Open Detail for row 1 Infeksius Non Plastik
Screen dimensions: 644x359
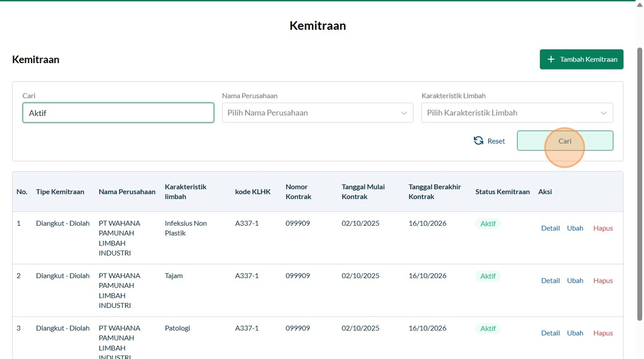(x=550, y=228)
